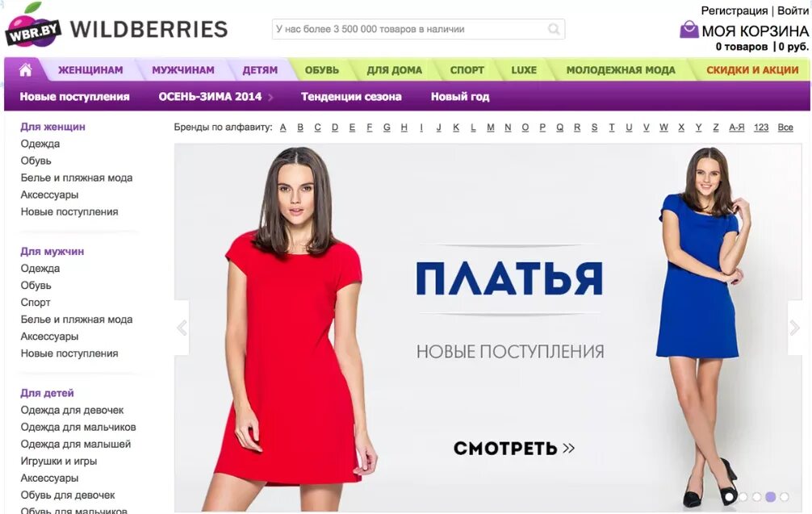The width and height of the screenshot is (812, 514).
Task: Show all brands via Все link
Action: [785, 127]
